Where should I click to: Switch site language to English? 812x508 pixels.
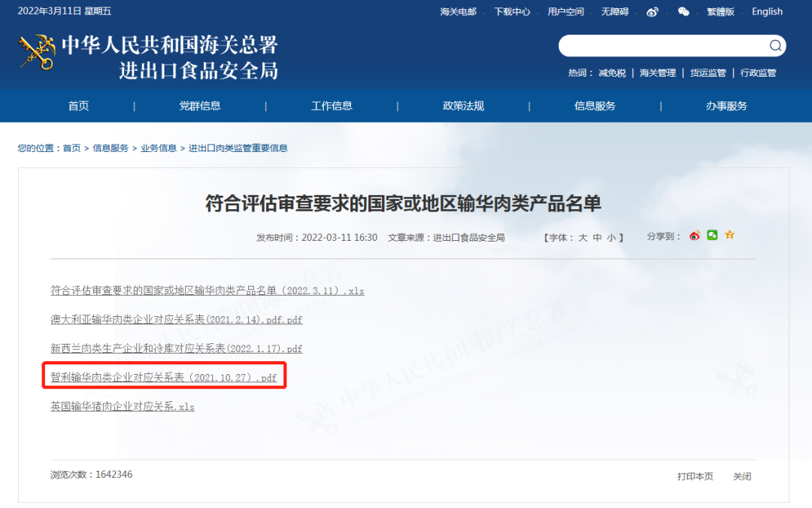click(767, 11)
